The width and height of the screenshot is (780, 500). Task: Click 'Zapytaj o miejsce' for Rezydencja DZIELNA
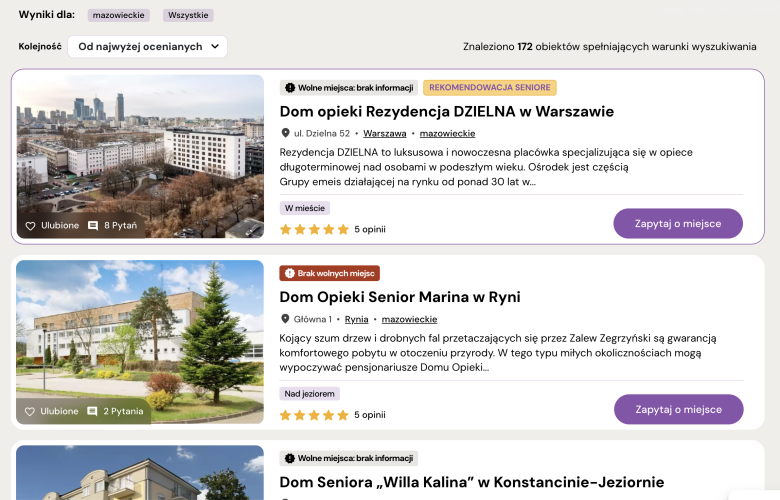pos(678,223)
